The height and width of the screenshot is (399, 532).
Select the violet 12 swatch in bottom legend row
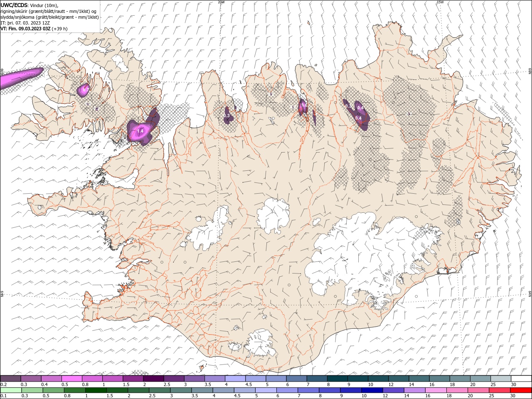(x=393, y=390)
